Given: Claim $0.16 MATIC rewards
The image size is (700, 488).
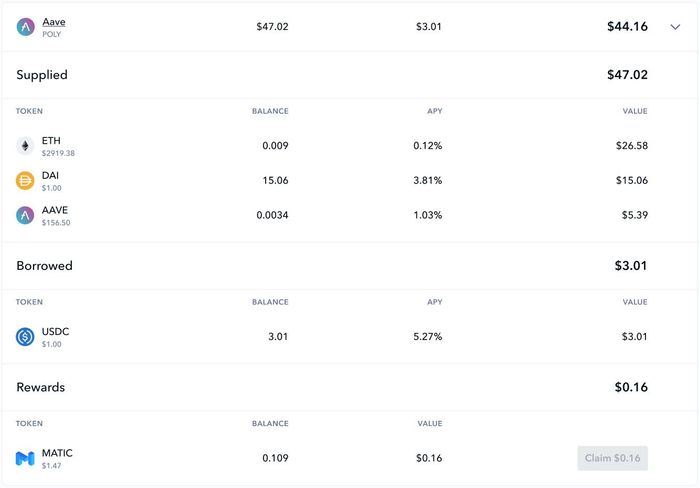Looking at the screenshot, I should coord(612,458).
